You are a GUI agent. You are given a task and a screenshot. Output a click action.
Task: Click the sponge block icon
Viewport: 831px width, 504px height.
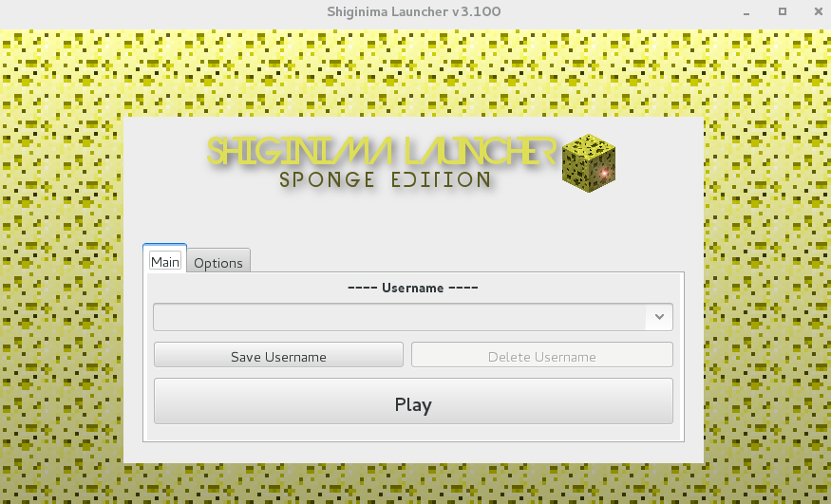pos(590,163)
